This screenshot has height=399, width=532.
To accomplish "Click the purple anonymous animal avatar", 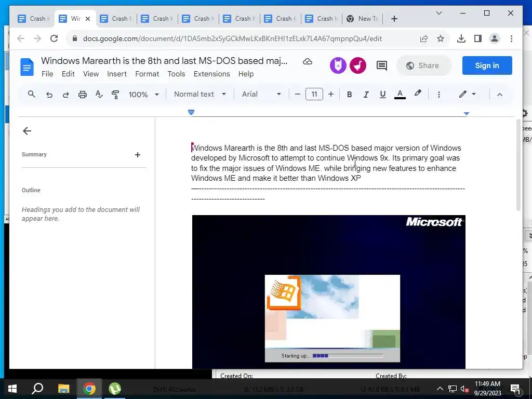I will click(338, 65).
